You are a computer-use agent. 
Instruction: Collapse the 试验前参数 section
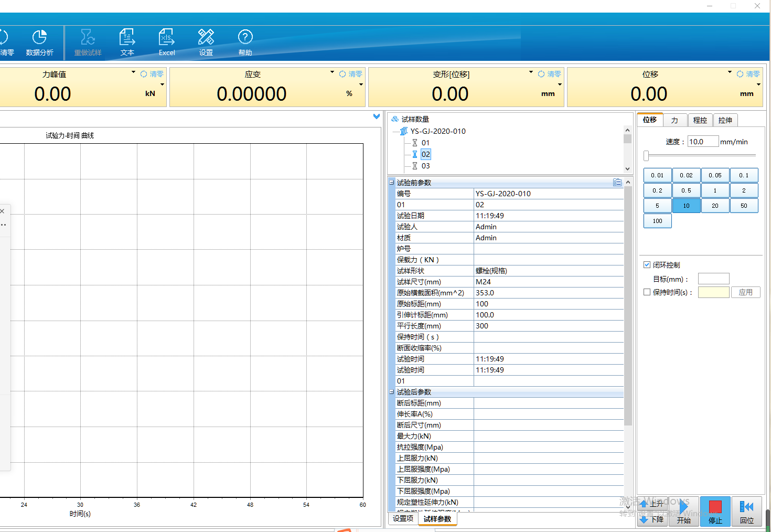tap(391, 183)
